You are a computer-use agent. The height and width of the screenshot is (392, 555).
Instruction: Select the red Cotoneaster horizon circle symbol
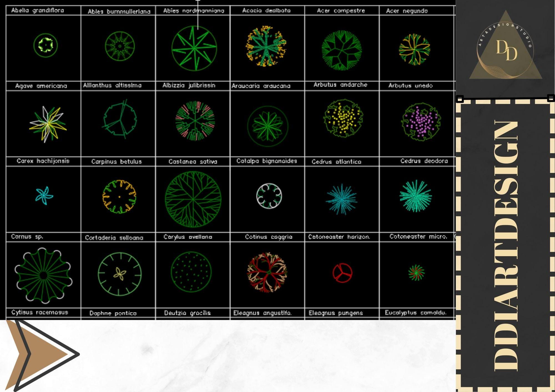click(343, 273)
